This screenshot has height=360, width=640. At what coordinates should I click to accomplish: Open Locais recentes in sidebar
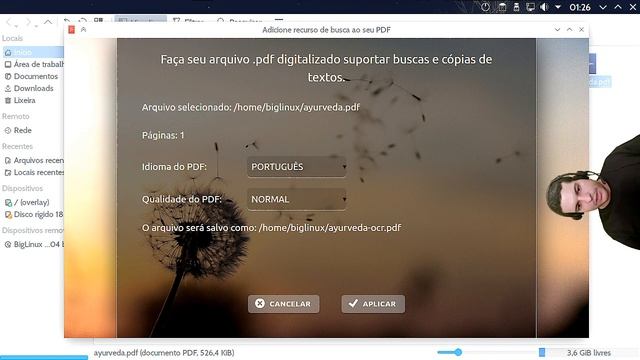pyautogui.click(x=33, y=172)
